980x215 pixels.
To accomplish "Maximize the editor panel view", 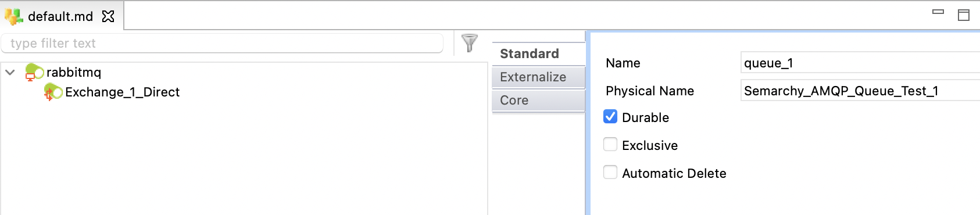I will point(964,15).
